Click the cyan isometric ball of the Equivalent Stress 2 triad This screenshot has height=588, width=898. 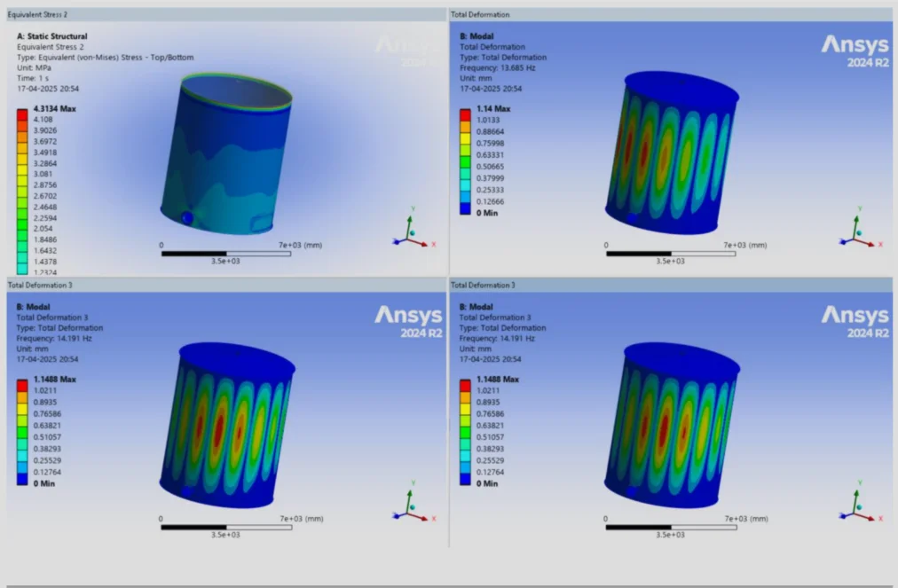(413, 233)
